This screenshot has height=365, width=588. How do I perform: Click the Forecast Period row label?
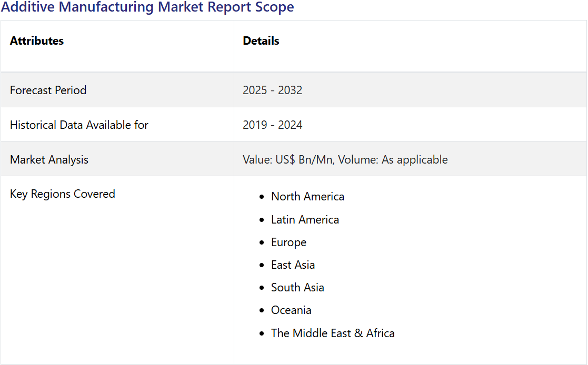(x=48, y=90)
